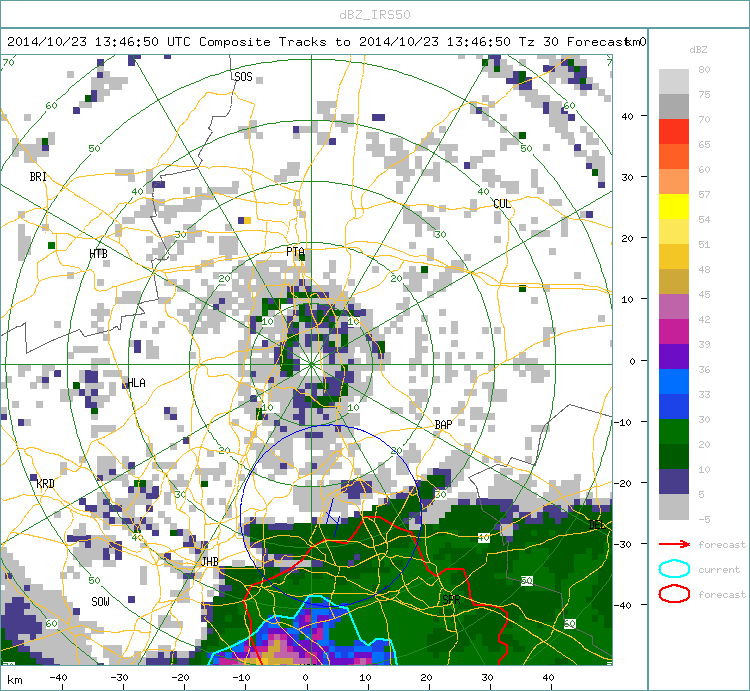Click the 30 km horizontal axis label
The height and width of the screenshot is (691, 750).
(x=487, y=678)
